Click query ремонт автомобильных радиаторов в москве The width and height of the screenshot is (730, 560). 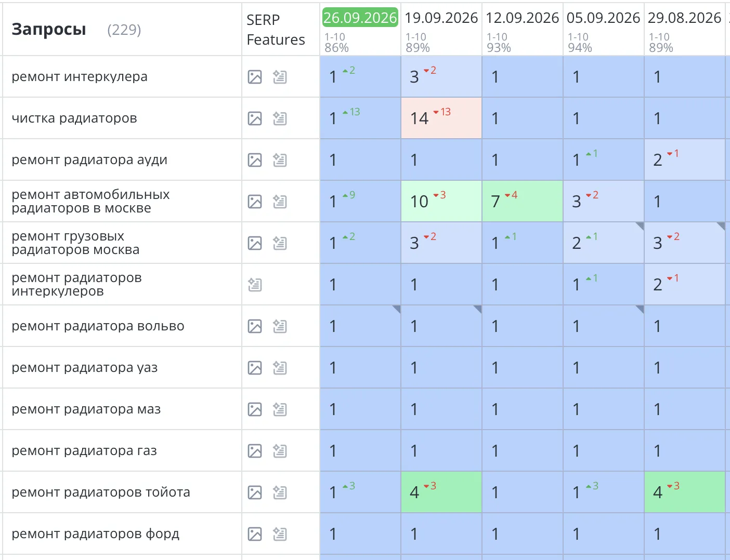tap(90, 202)
